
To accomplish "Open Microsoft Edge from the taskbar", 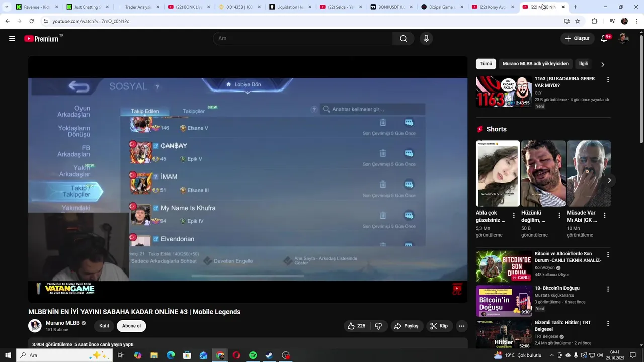I will (171, 355).
